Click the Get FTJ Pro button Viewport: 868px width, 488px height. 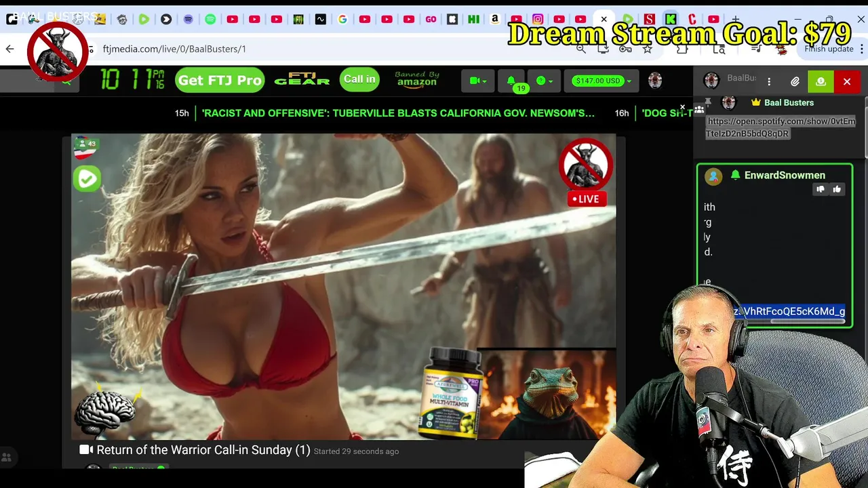point(220,81)
